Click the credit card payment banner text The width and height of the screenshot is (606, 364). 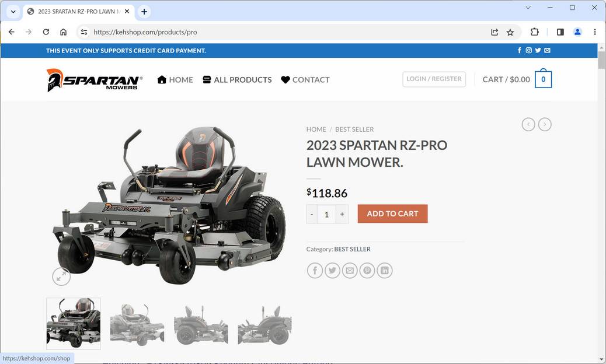(x=126, y=51)
